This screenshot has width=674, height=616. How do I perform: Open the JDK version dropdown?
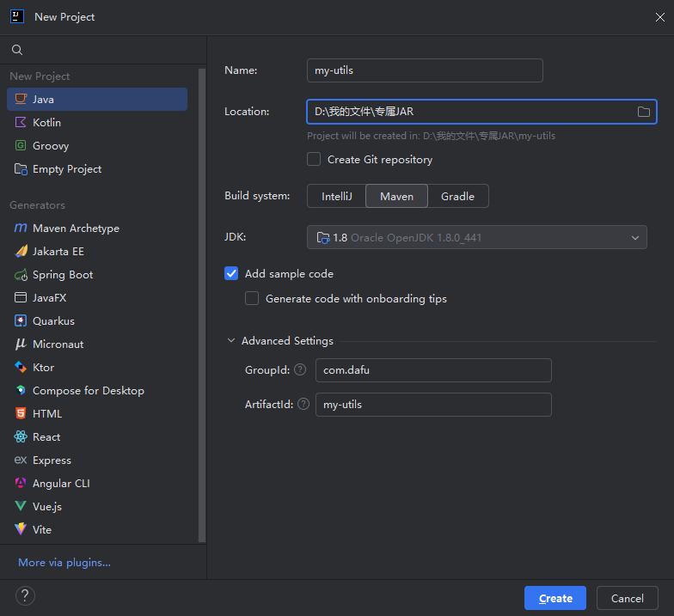(x=476, y=237)
